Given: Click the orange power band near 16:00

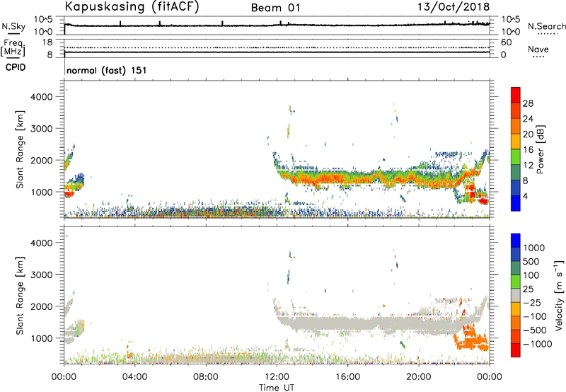Looking at the screenshot, I should pos(347,178).
